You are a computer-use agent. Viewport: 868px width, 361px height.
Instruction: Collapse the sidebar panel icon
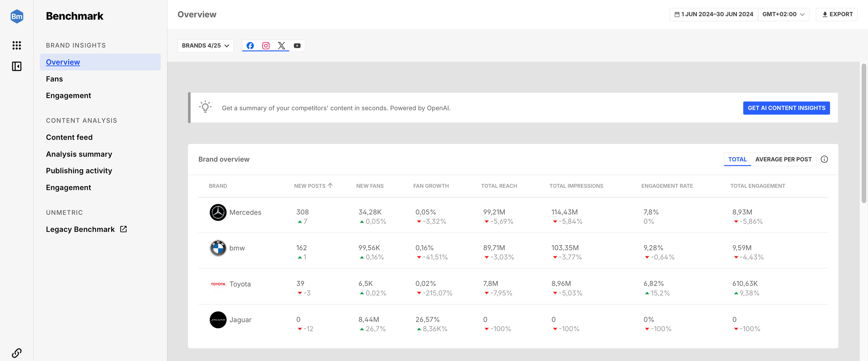[17, 66]
